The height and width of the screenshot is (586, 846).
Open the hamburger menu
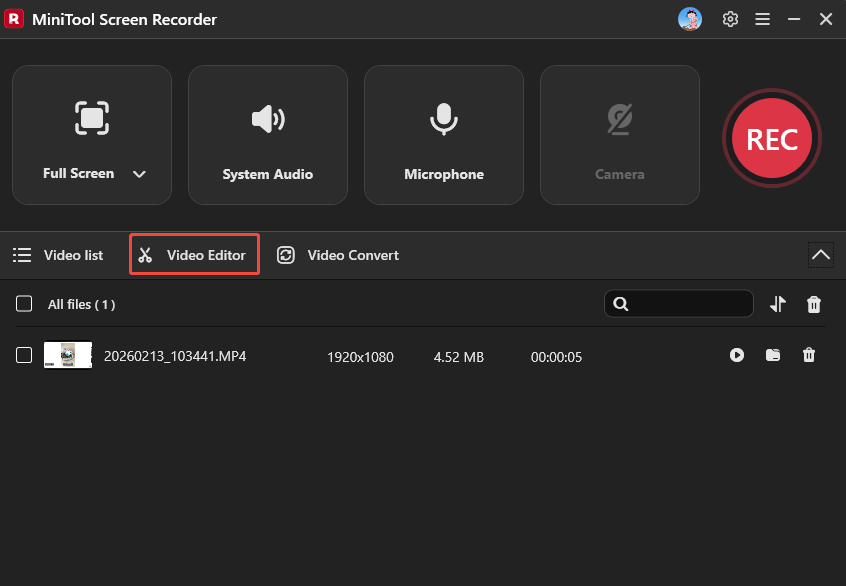pyautogui.click(x=763, y=19)
